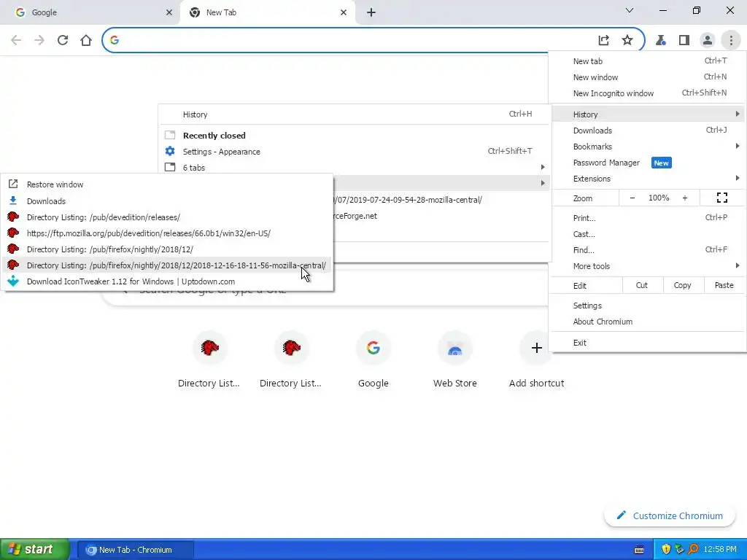The image size is (747, 560).
Task: Open the Google shortcut tile
Action: click(x=373, y=359)
